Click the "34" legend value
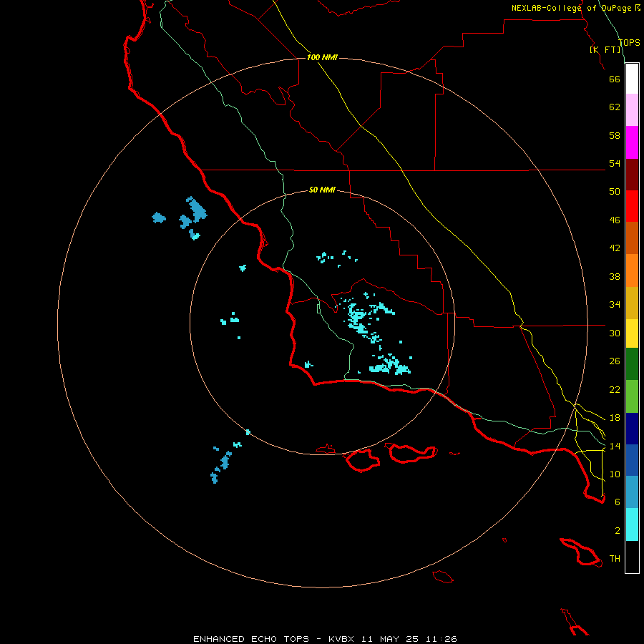The height and width of the screenshot is (644, 644). coord(615,305)
